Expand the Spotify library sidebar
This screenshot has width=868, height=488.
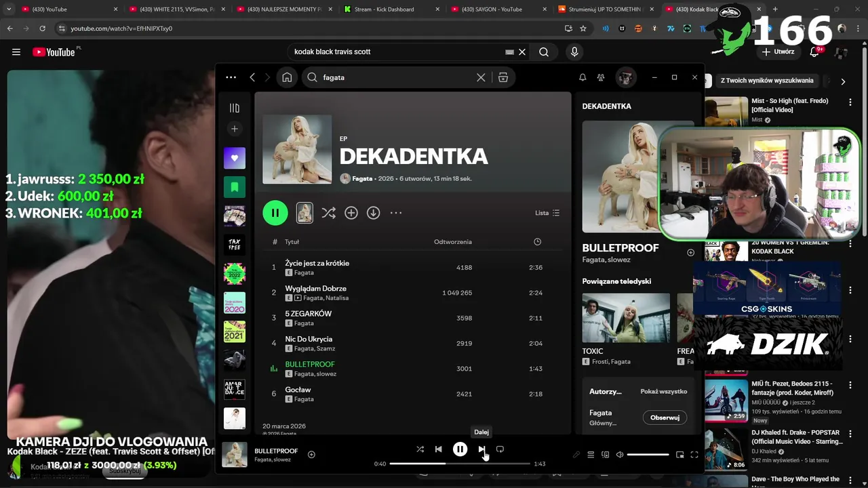pos(235,108)
